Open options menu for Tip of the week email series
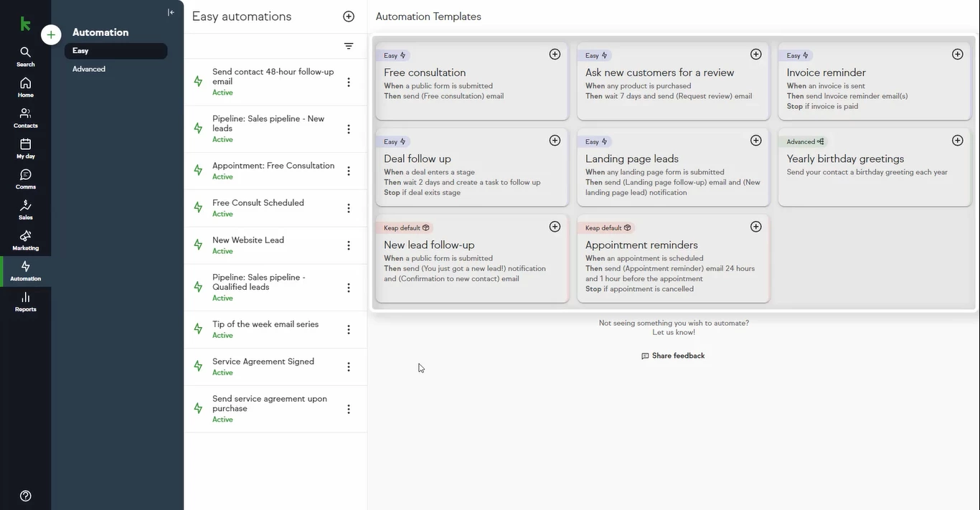980x510 pixels. pos(349,330)
